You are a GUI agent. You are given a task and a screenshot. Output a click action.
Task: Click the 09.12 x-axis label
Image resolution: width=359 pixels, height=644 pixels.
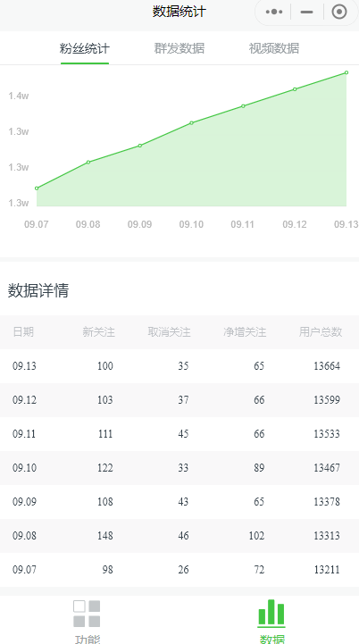click(295, 225)
